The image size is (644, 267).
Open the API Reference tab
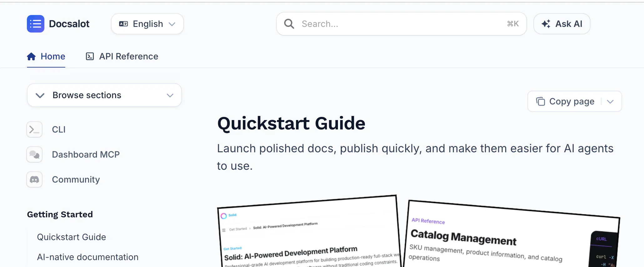pyautogui.click(x=122, y=56)
